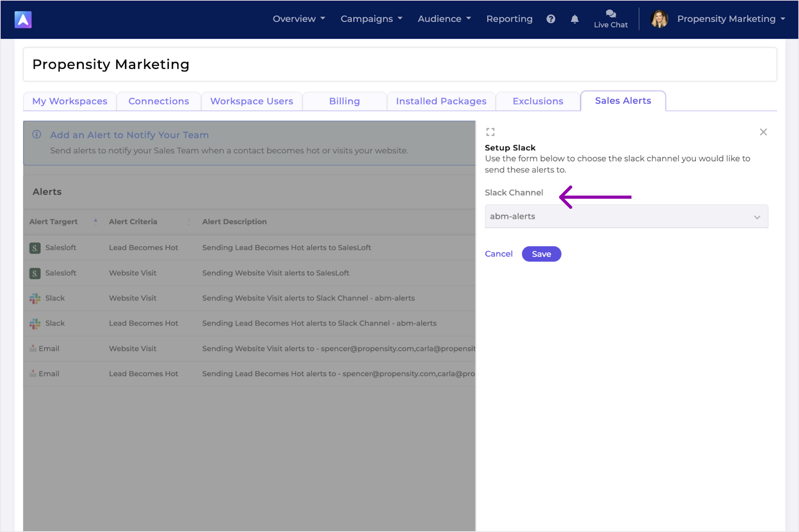Open Live Chat
Screen dimensions: 799x532
pyautogui.click(x=611, y=19)
